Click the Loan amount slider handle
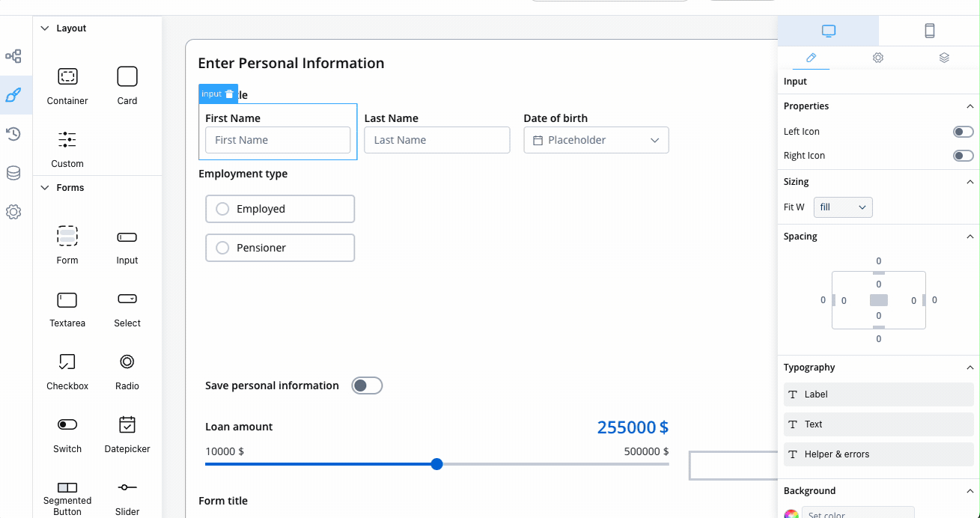The image size is (980, 518). click(437, 464)
